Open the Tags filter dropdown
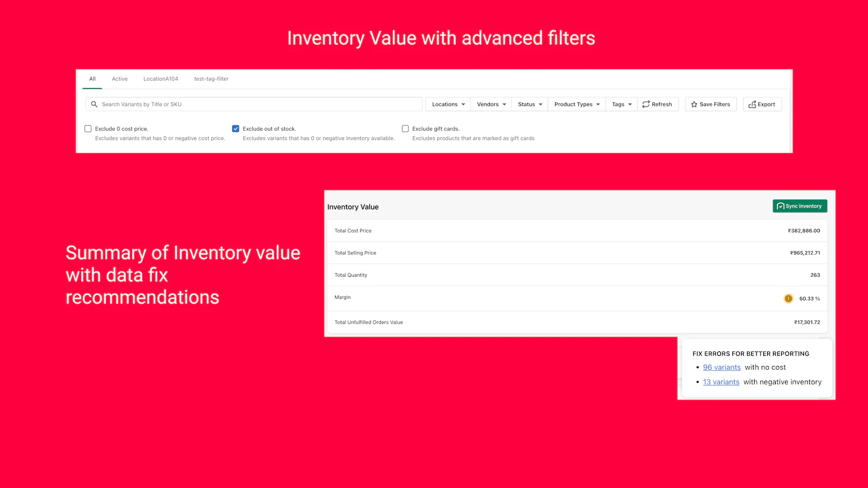The height and width of the screenshot is (488, 868). (621, 104)
